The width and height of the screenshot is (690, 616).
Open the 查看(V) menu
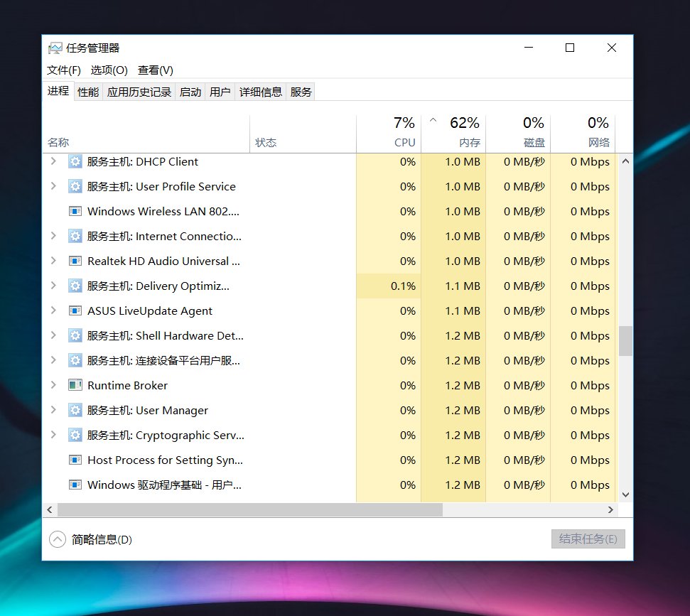156,70
